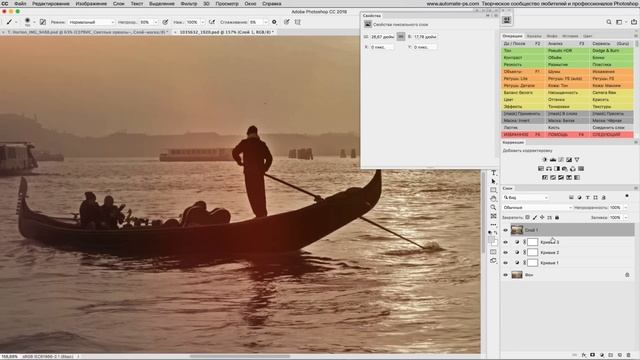Viewport: 640px width, 360px height.
Task: Hide the Кривые 3 layer
Action: 505,242
